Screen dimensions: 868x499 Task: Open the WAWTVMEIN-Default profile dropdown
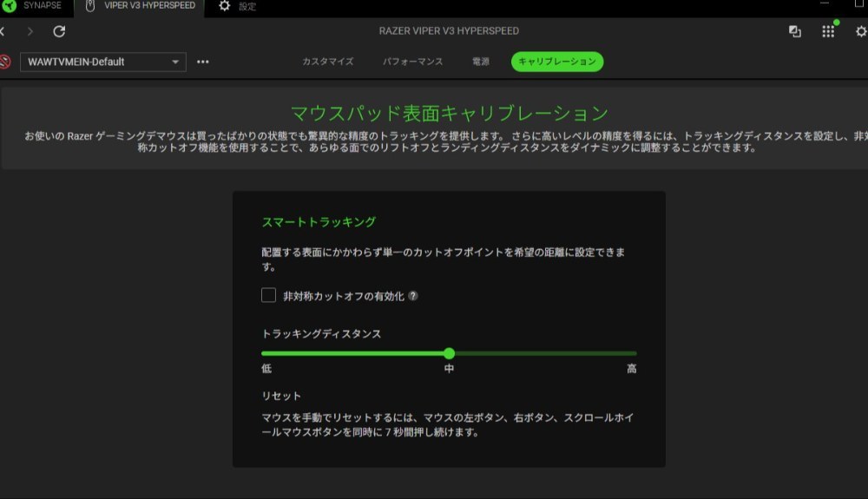point(103,62)
